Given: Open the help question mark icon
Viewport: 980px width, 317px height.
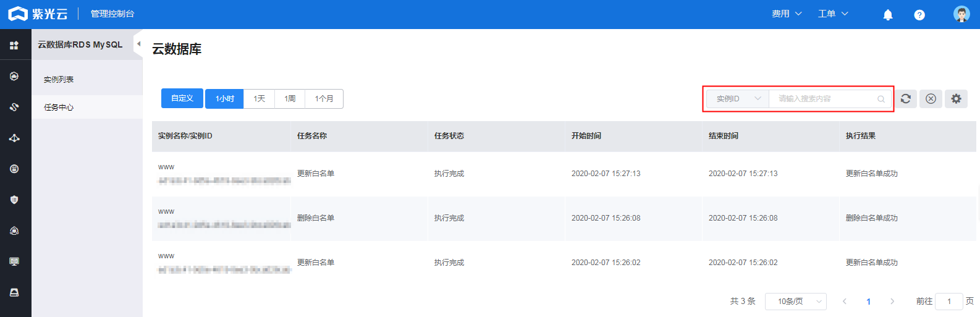Looking at the screenshot, I should click(x=919, y=15).
